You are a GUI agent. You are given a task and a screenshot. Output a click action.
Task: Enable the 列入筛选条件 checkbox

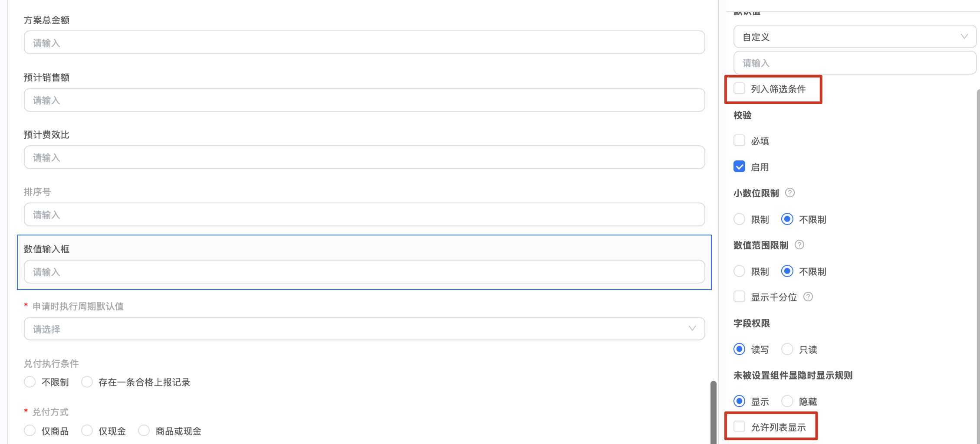[x=739, y=89]
